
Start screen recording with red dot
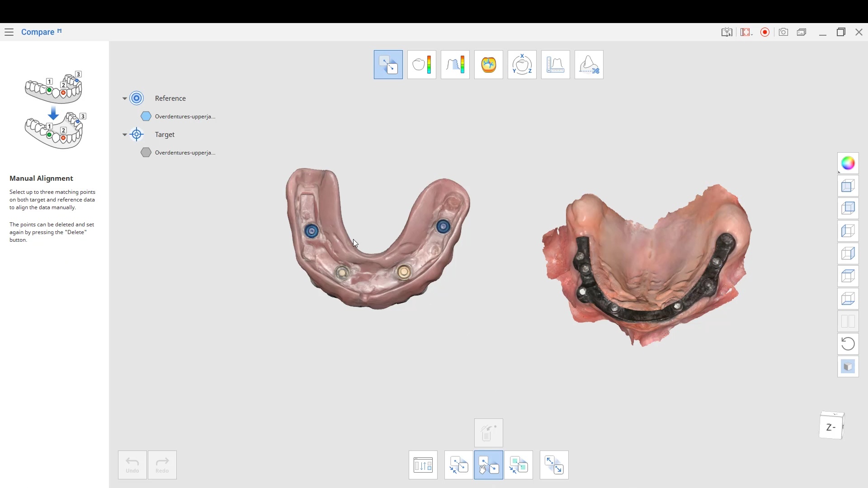(765, 32)
